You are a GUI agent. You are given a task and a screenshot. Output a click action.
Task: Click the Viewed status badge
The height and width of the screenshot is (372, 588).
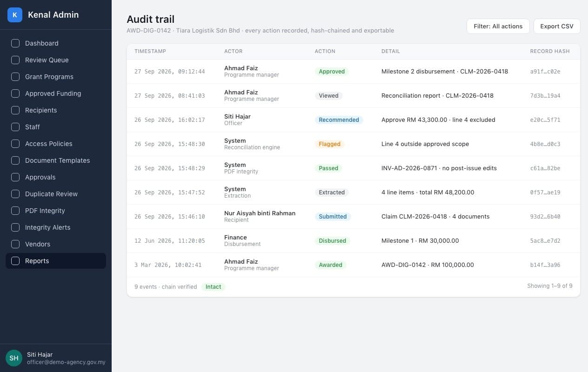pos(328,96)
